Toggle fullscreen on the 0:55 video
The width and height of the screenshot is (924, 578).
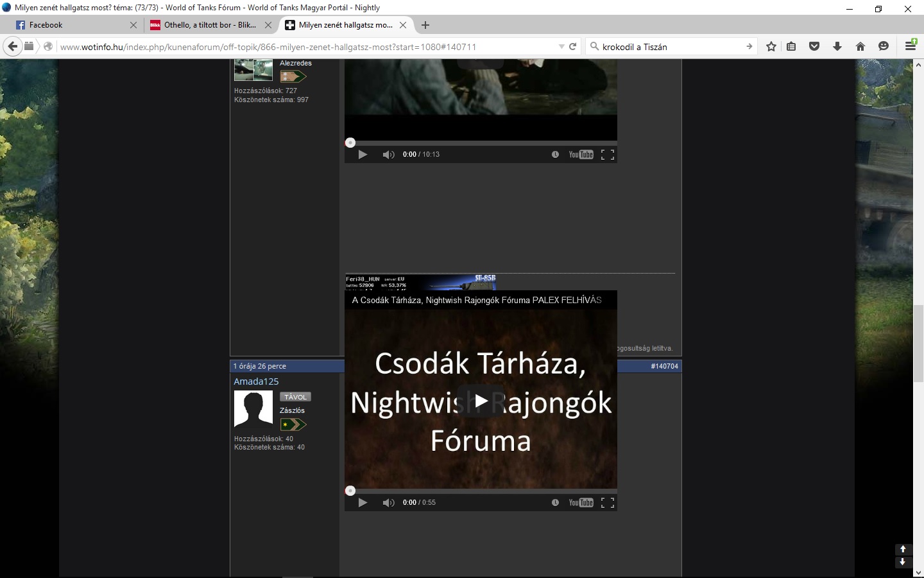608,503
